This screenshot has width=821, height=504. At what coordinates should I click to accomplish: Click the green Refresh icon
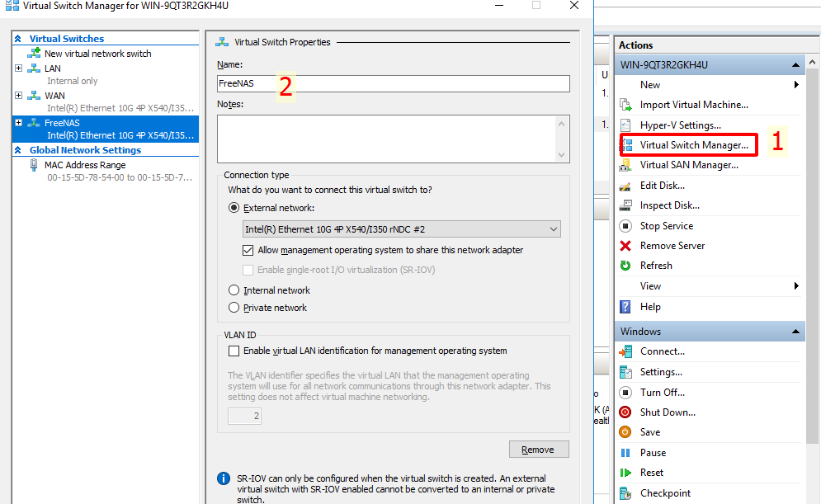pyautogui.click(x=625, y=266)
